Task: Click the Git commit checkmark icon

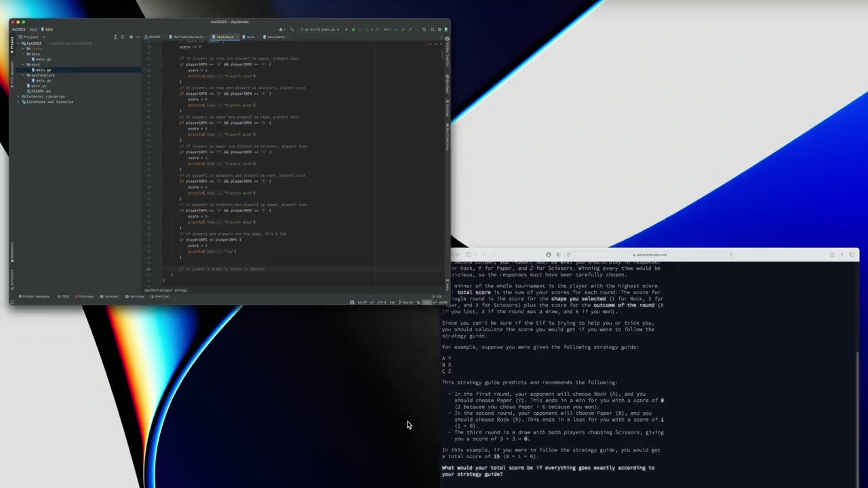Action: tap(403, 30)
